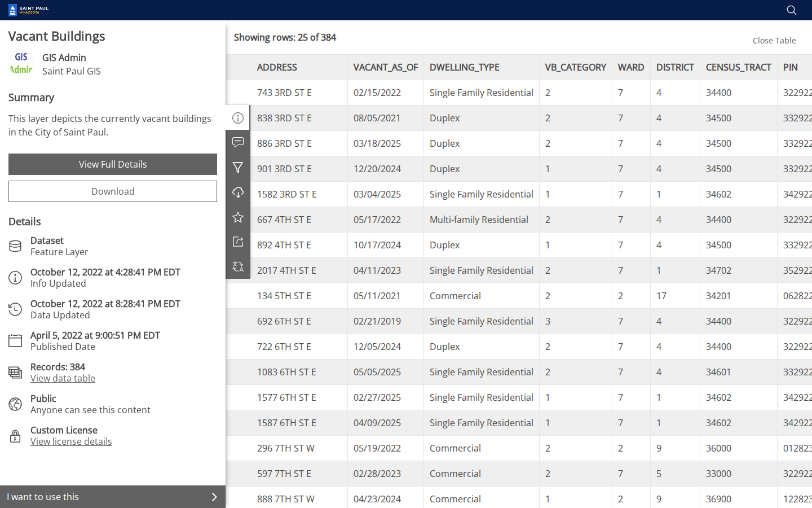Click the Data Updated history icon
This screenshot has height=508, width=812.
tap(15, 309)
